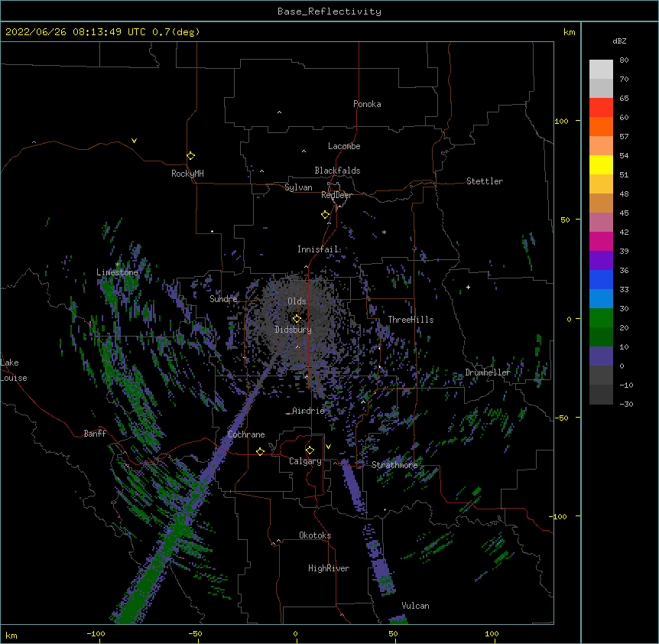Click the yellow V marker east of Calgary

coord(328,447)
